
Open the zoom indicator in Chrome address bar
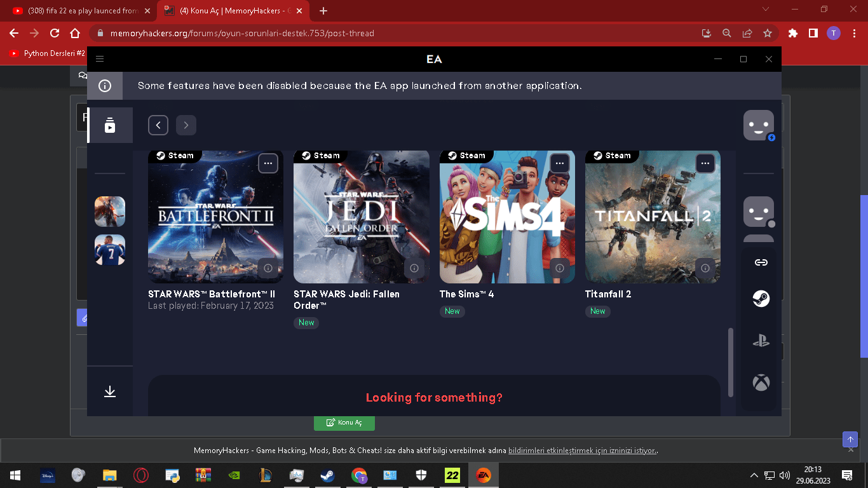click(x=726, y=33)
